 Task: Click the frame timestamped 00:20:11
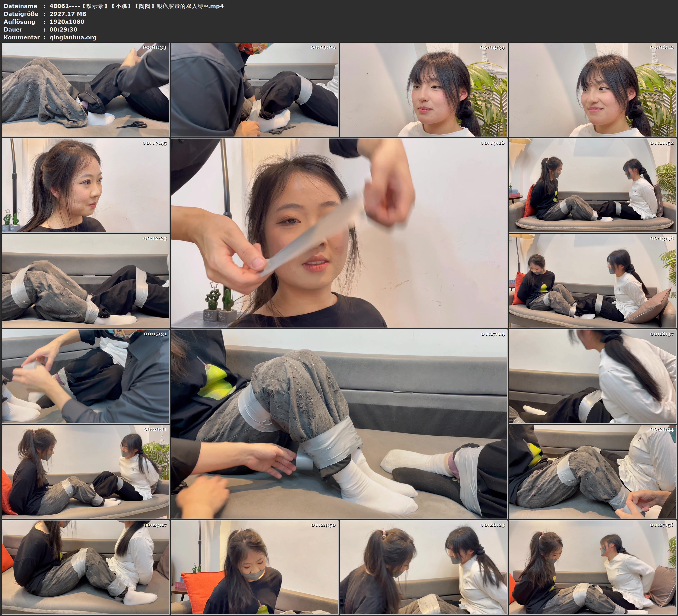tap(85, 472)
